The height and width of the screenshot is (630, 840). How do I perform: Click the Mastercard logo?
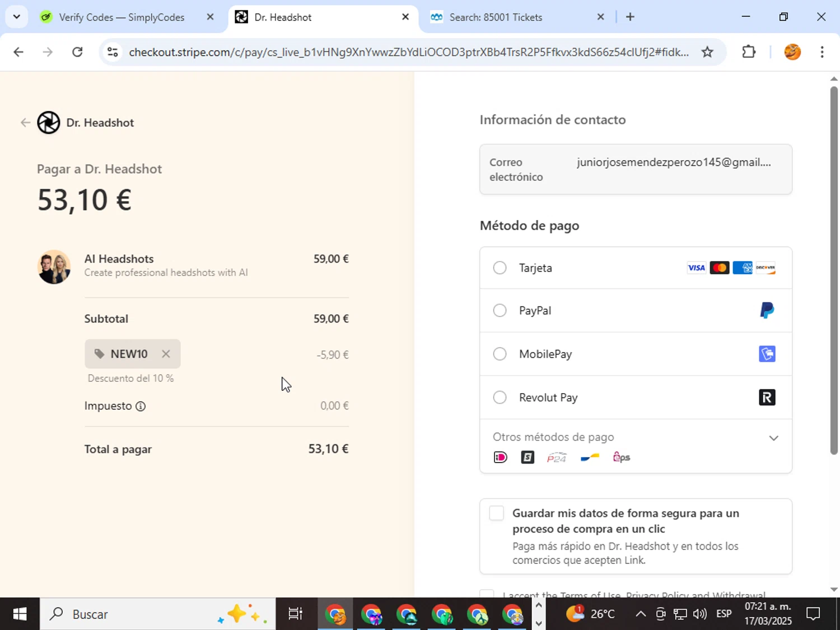(x=720, y=268)
